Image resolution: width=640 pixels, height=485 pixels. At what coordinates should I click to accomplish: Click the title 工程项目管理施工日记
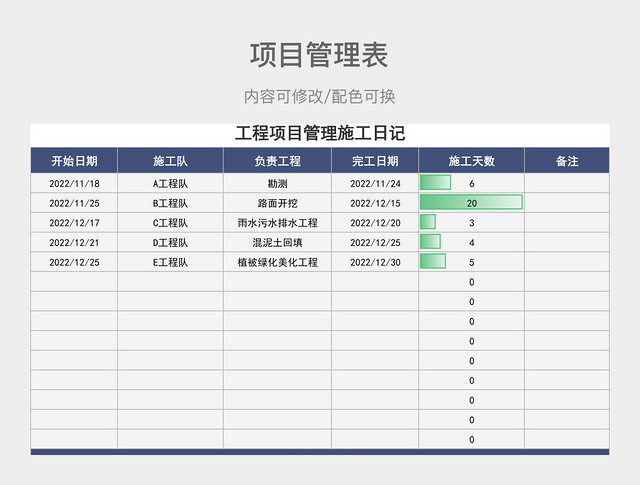(x=320, y=133)
